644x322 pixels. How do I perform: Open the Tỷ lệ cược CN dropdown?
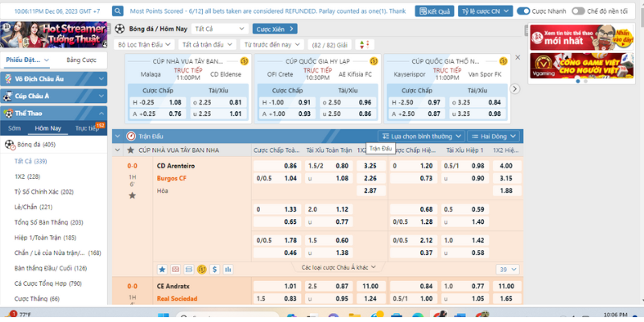[484, 12]
